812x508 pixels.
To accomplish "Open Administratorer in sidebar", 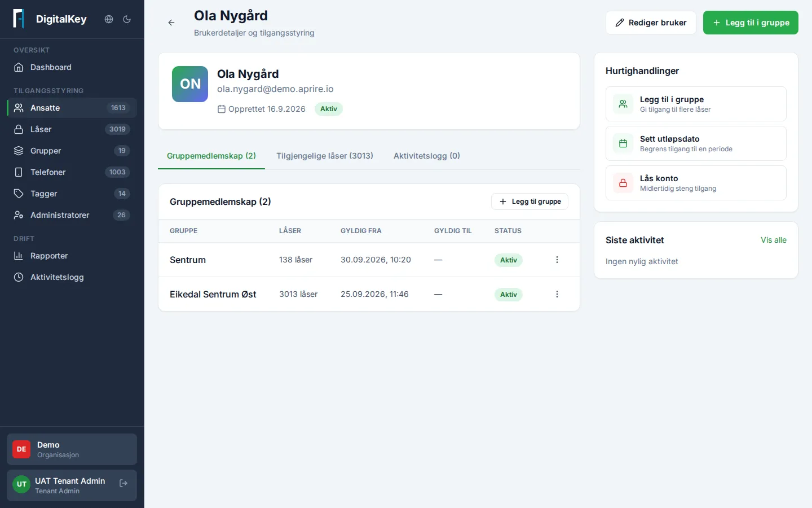I will 72,215.
